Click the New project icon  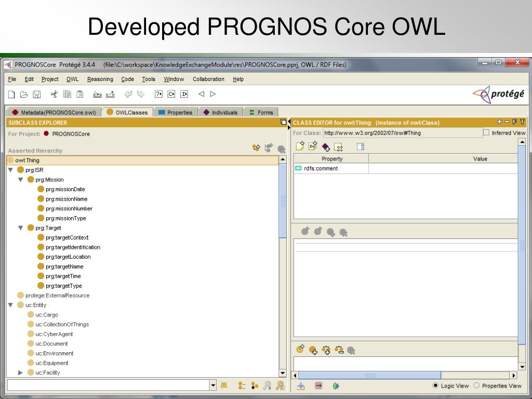(11, 95)
